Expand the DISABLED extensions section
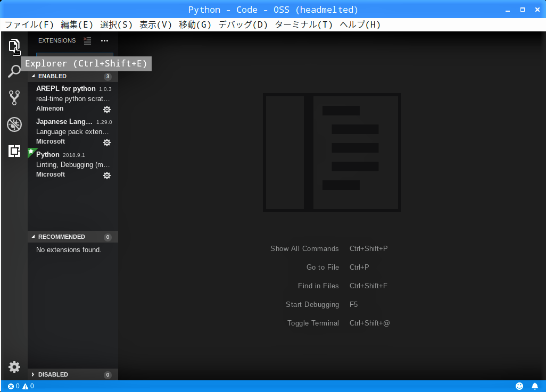Screen dimensions: 546x392 73,374
